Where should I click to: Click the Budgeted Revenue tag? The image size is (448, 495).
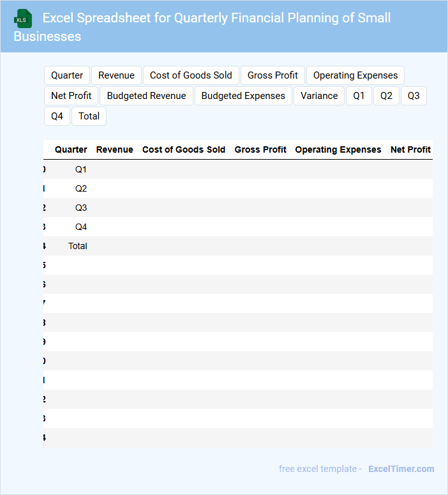point(146,96)
